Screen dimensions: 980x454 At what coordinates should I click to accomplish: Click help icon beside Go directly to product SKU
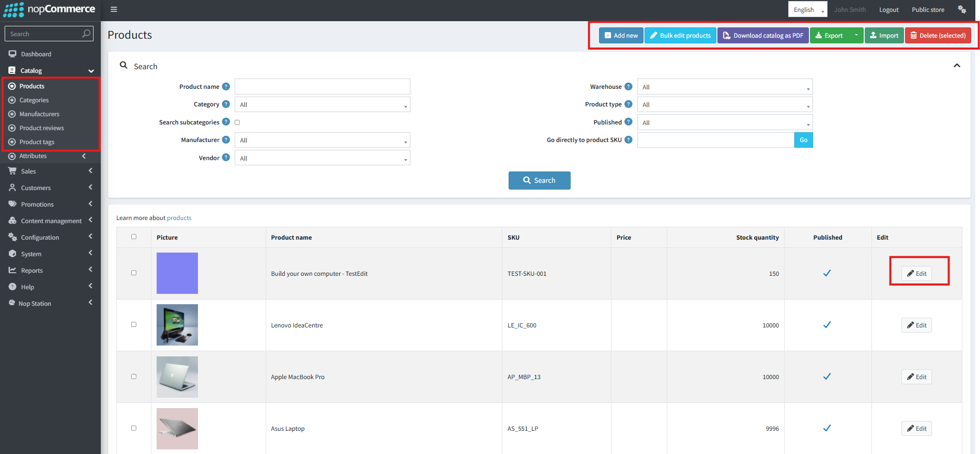(x=629, y=140)
